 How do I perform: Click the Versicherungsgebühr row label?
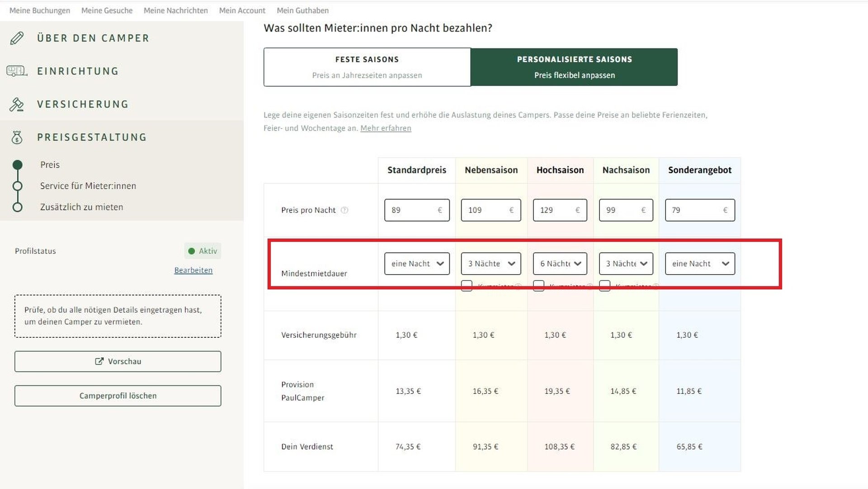[x=319, y=335]
